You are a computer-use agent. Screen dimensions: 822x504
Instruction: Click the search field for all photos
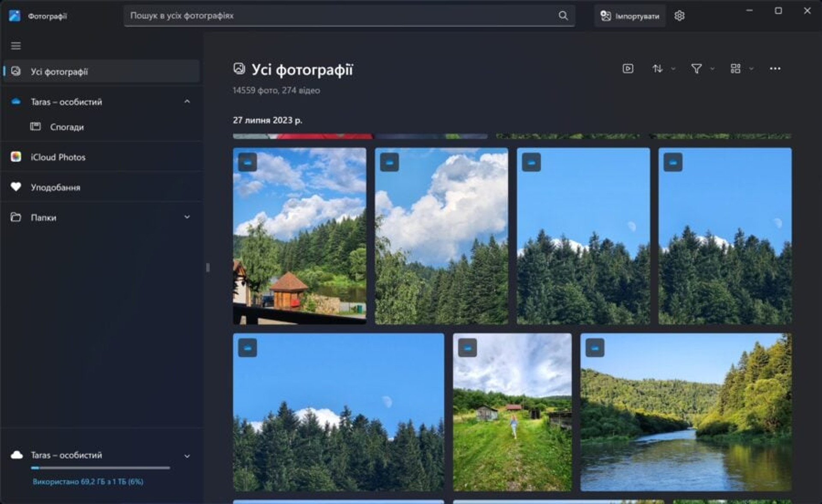pyautogui.click(x=349, y=16)
